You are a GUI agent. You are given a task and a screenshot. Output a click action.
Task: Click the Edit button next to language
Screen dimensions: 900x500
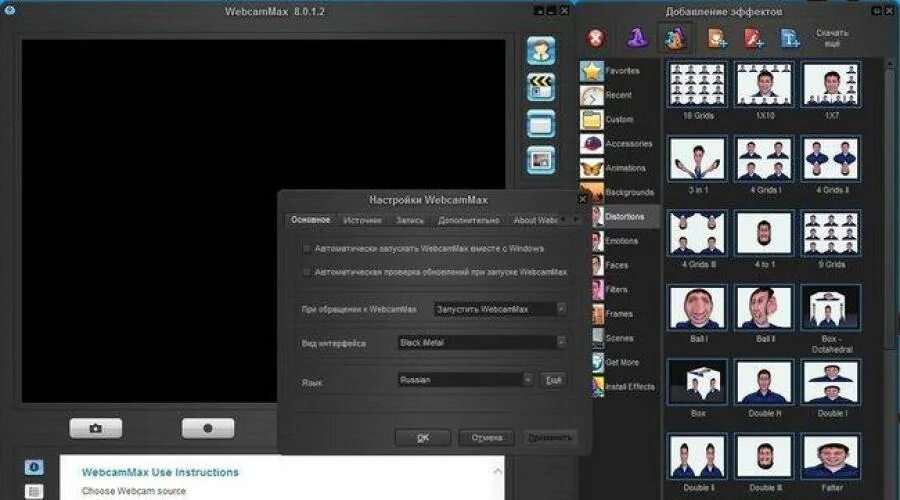(553, 380)
